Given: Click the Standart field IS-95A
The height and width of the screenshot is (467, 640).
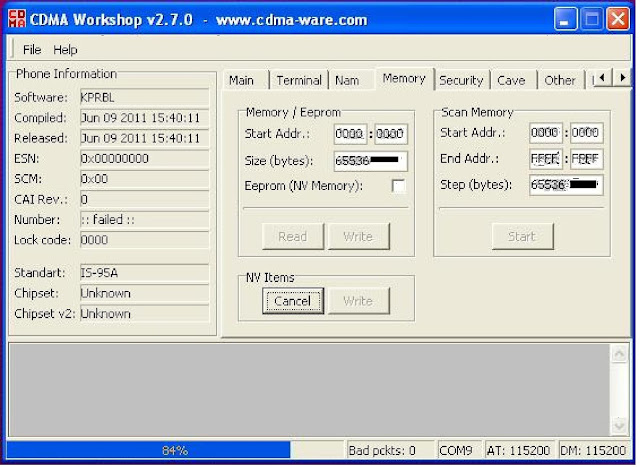Looking at the screenshot, I should click(144, 273).
